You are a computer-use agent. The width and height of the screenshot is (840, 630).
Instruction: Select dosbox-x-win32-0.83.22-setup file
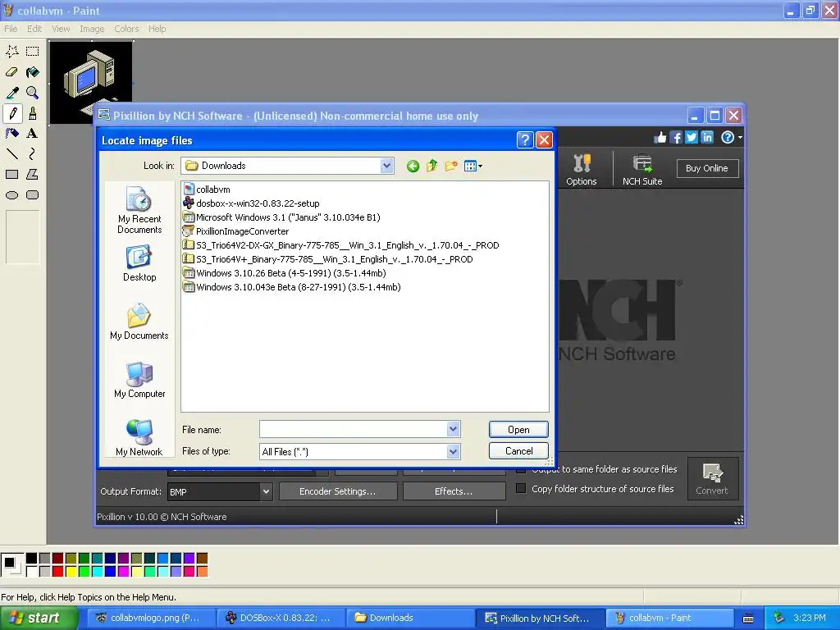click(251, 203)
